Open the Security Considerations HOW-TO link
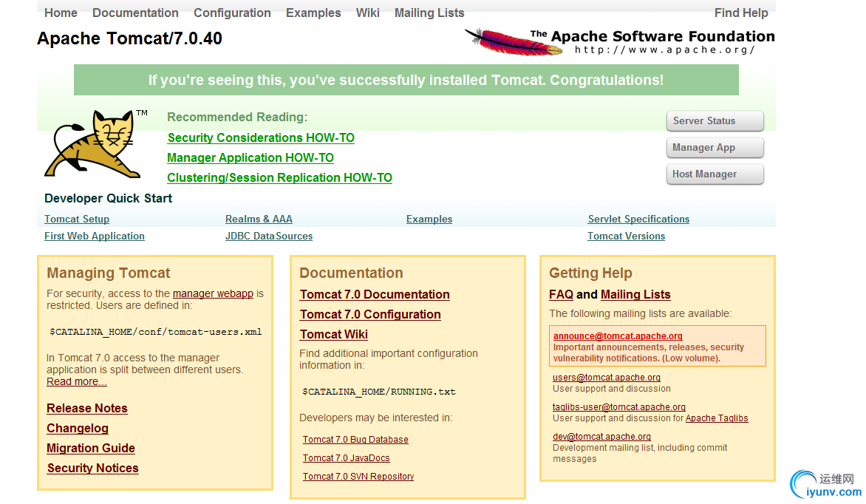The width and height of the screenshot is (866, 504). coord(261,137)
